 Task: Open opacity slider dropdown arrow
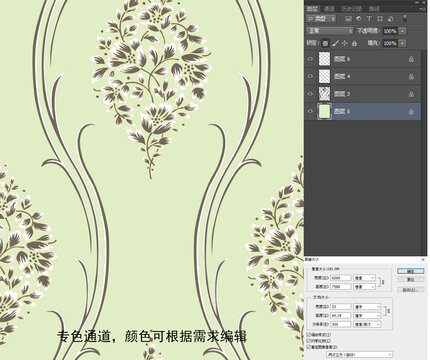(x=403, y=31)
